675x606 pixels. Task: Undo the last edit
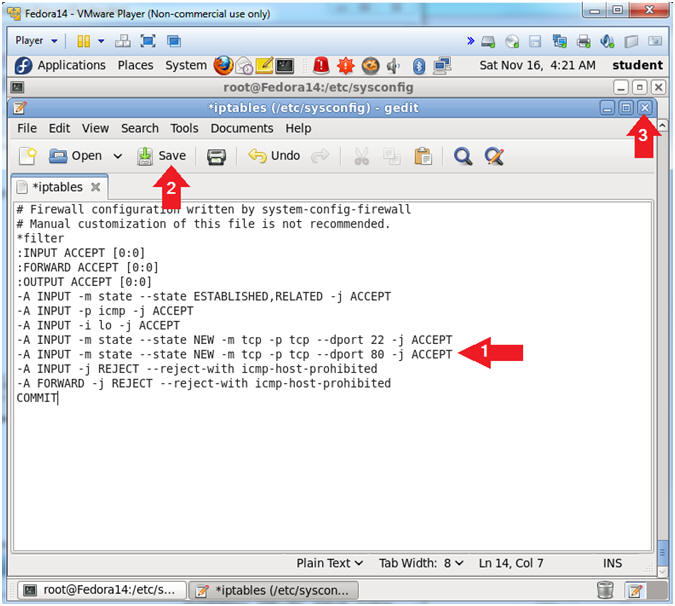tap(274, 156)
